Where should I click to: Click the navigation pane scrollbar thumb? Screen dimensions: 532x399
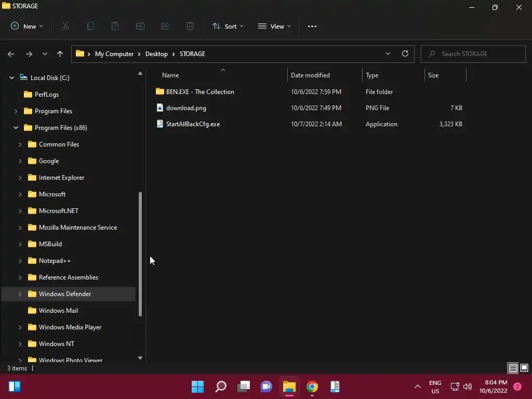(x=140, y=254)
